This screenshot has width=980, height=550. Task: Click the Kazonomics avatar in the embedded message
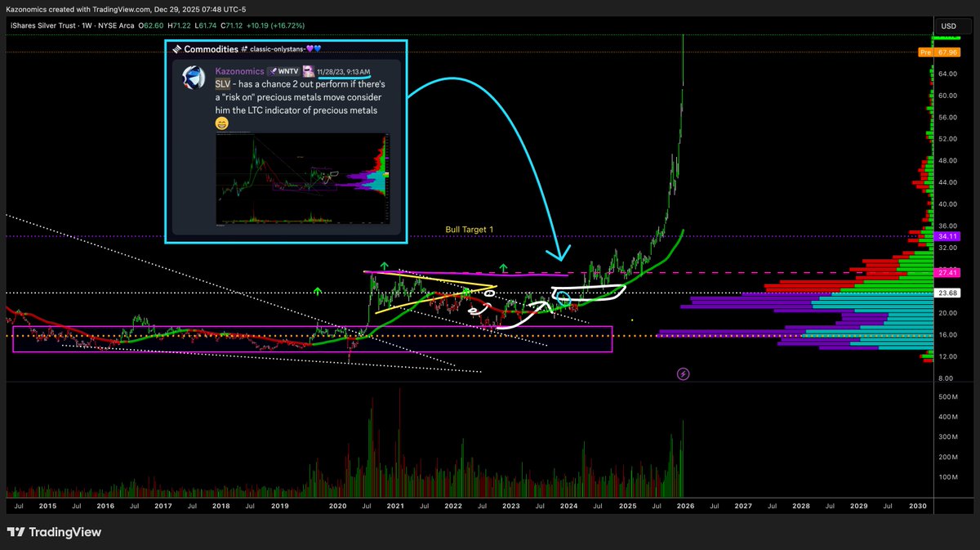(x=194, y=78)
